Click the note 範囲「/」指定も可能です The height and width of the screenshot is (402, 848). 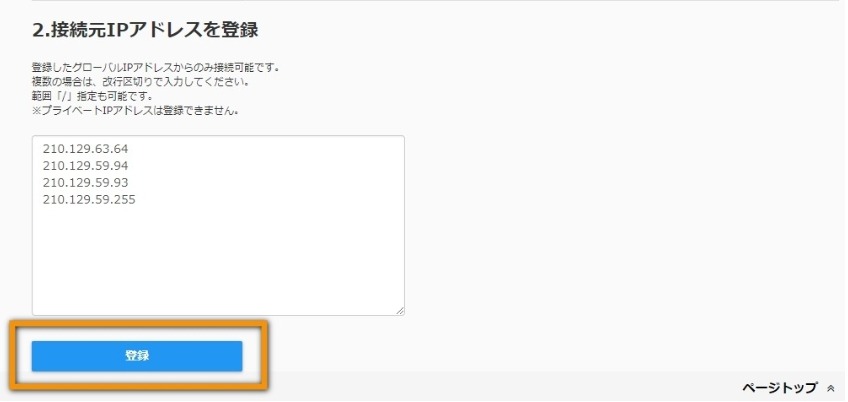click(x=94, y=97)
